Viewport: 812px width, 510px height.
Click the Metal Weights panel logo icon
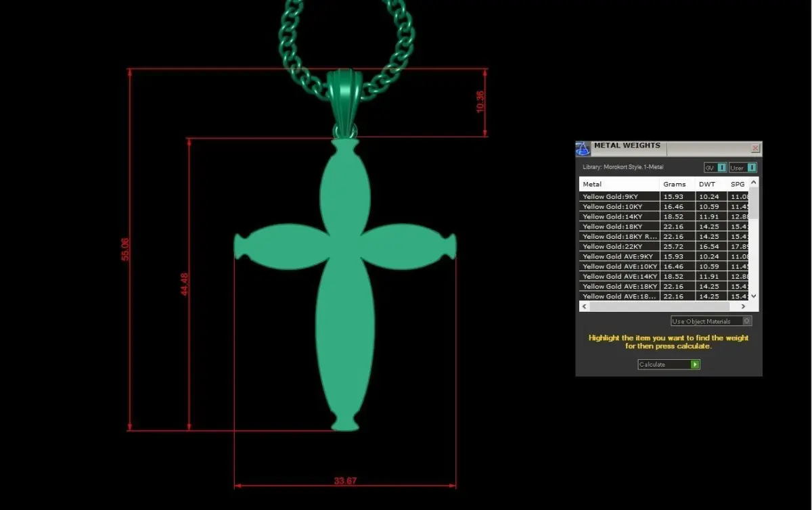[583, 149]
